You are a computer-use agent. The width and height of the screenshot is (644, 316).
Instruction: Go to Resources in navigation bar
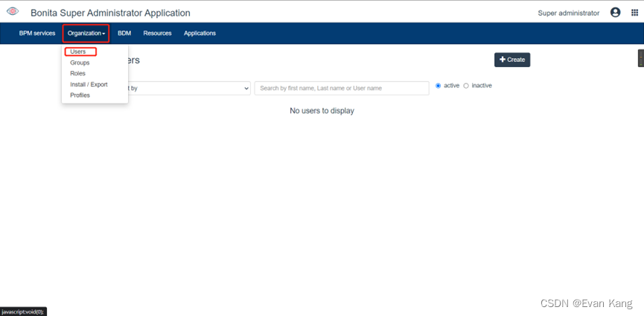pyautogui.click(x=157, y=34)
